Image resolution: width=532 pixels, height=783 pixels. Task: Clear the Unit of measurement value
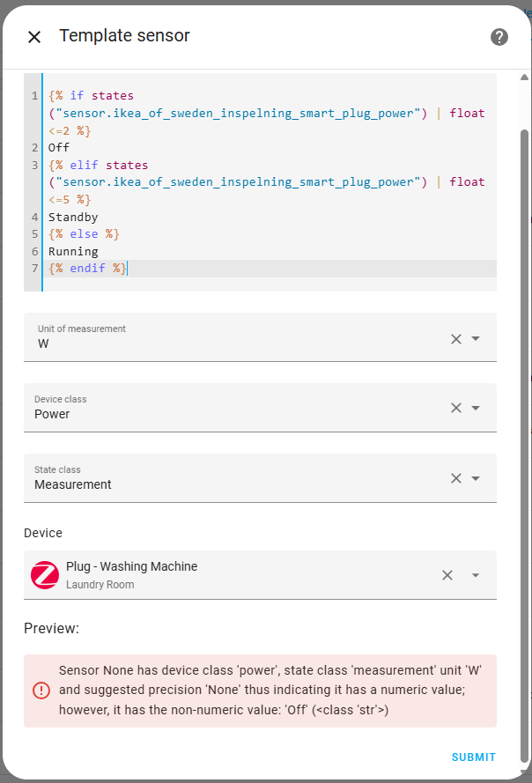pos(456,338)
